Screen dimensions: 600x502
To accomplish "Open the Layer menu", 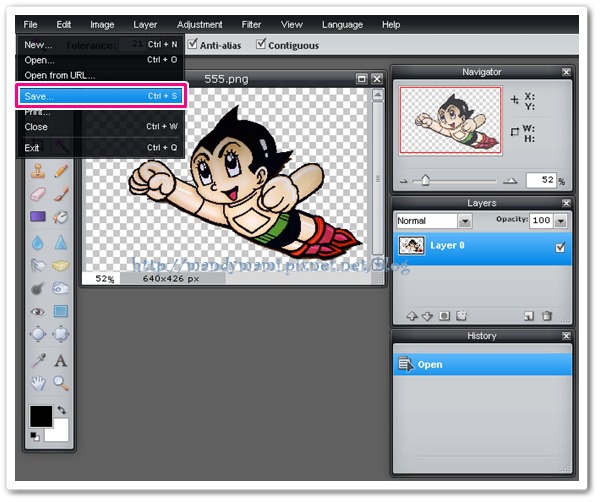I will 145,24.
